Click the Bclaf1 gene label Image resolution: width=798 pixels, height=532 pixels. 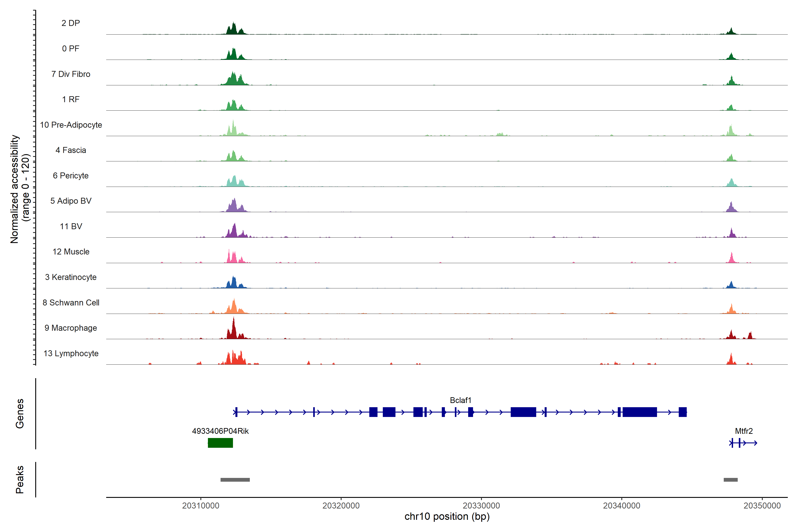tap(460, 400)
